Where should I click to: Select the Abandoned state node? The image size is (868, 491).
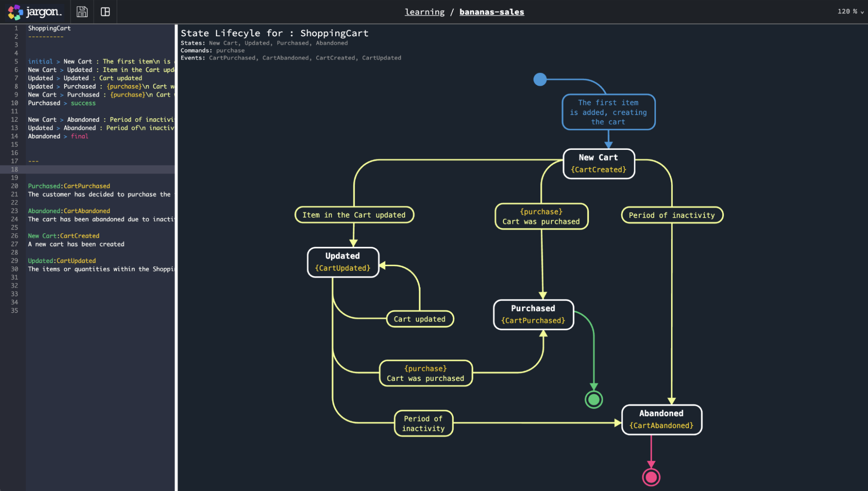(661, 419)
